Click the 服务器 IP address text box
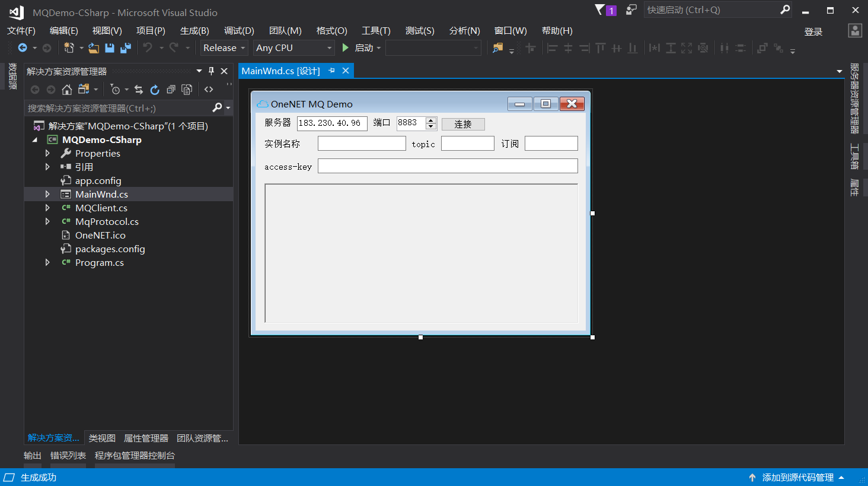Image resolution: width=868 pixels, height=486 pixels. [x=332, y=123]
